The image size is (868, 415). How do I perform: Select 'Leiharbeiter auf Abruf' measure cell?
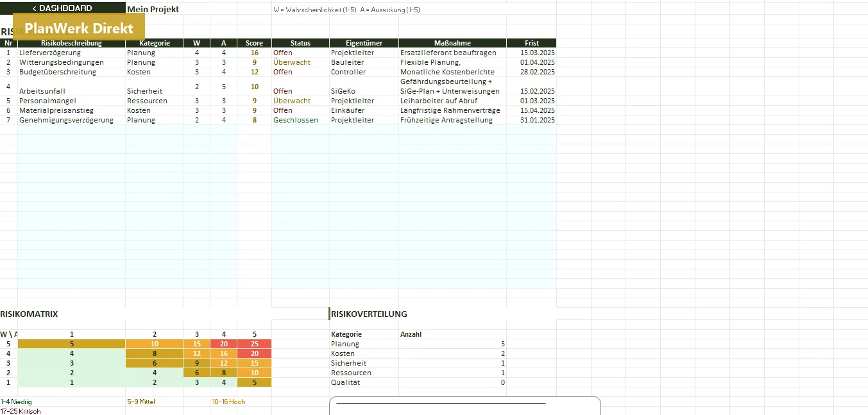[452, 101]
